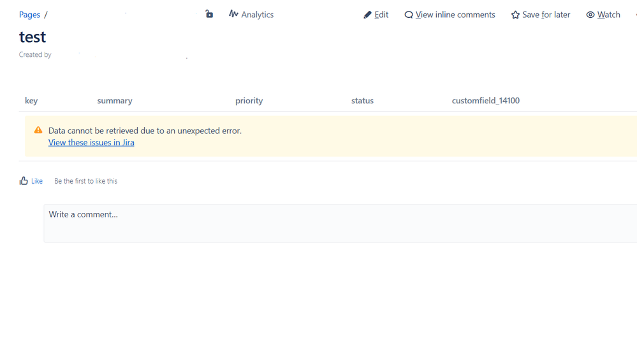Click the page title test
Image resolution: width=637 pixels, height=364 pixels.
(x=33, y=37)
